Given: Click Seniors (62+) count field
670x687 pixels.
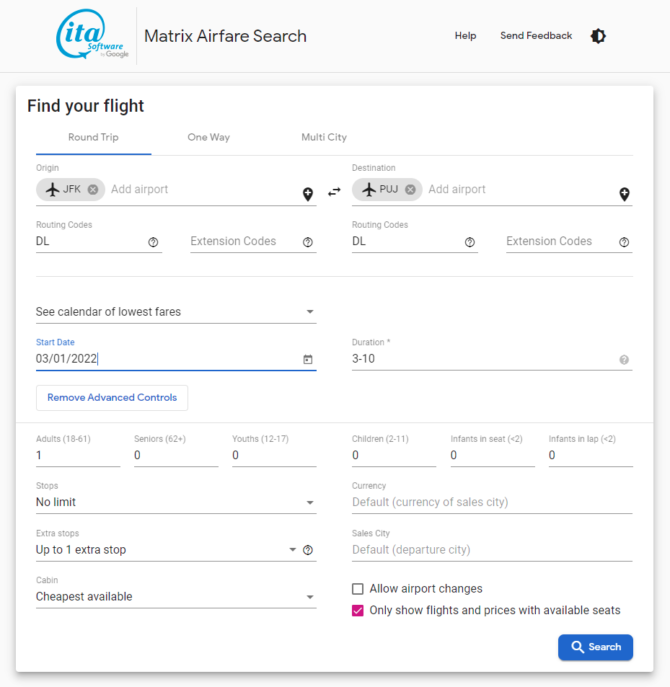Looking at the screenshot, I should pos(176,456).
